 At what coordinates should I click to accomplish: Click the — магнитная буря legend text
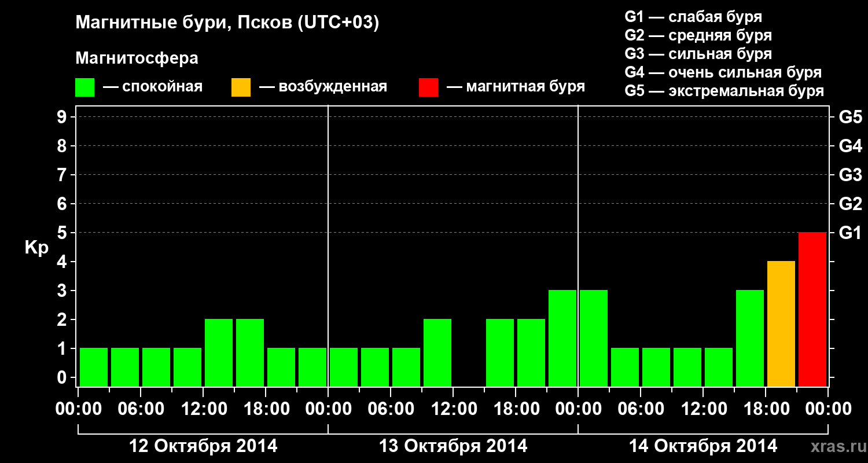coord(516,87)
